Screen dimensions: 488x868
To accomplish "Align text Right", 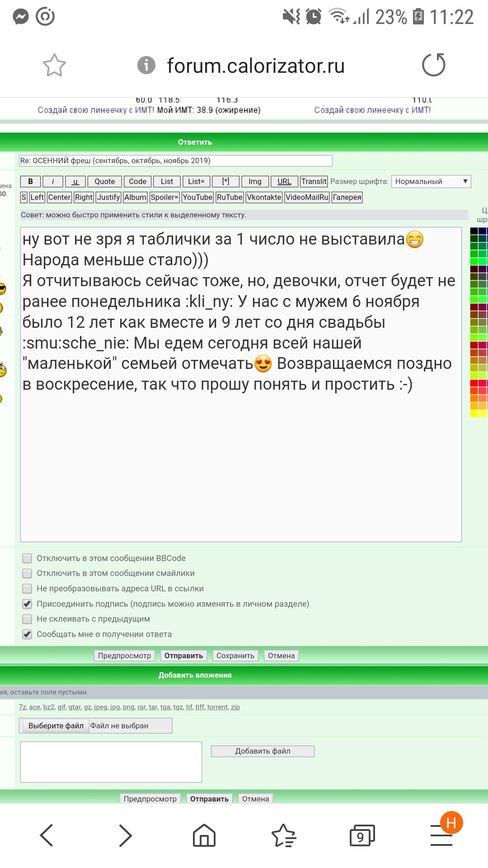I will (84, 197).
